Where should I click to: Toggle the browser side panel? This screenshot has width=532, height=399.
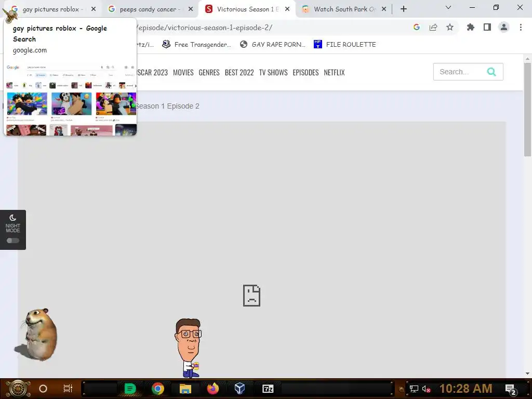pos(487,28)
